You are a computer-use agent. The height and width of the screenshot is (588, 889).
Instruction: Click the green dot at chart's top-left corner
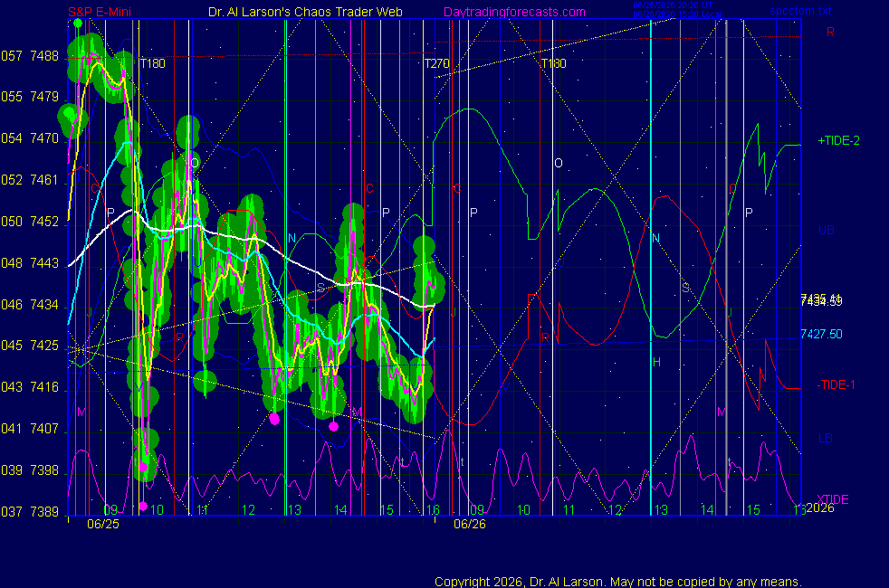tap(78, 24)
